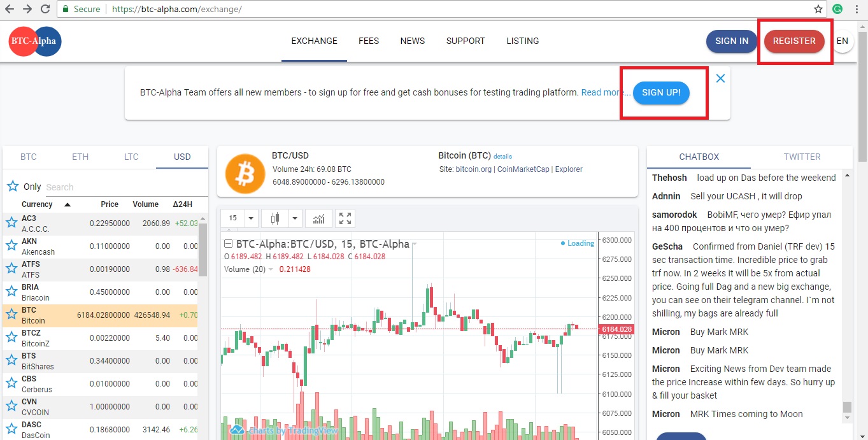Open the SUPPORT page
This screenshot has height=440, width=868.
tap(466, 41)
